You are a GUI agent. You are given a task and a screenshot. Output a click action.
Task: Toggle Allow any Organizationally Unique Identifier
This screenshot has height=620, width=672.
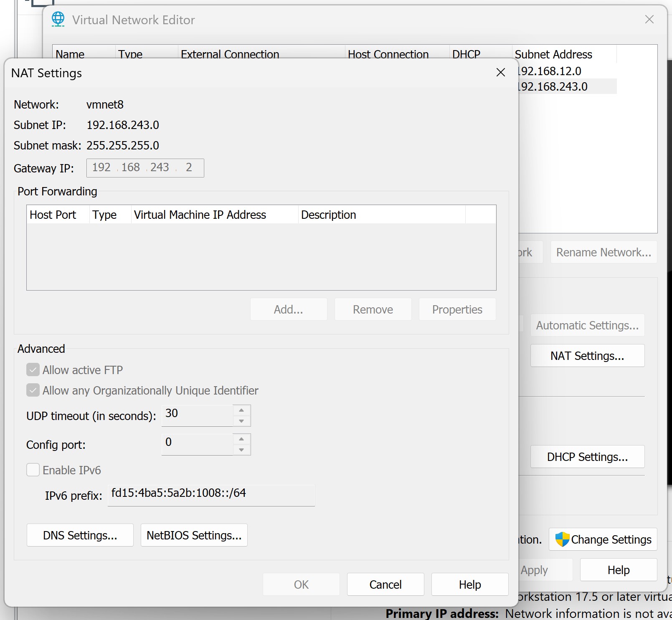coord(33,390)
